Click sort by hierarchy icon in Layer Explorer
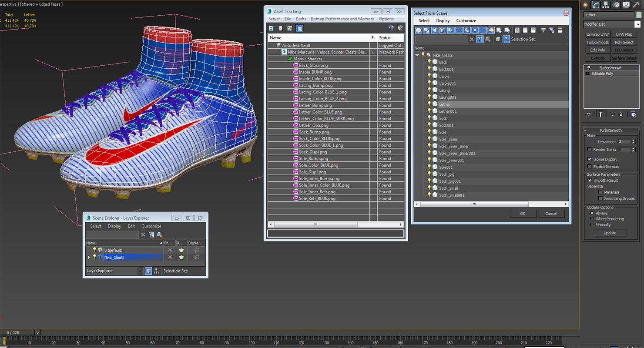644x348 pixels. 156,271
